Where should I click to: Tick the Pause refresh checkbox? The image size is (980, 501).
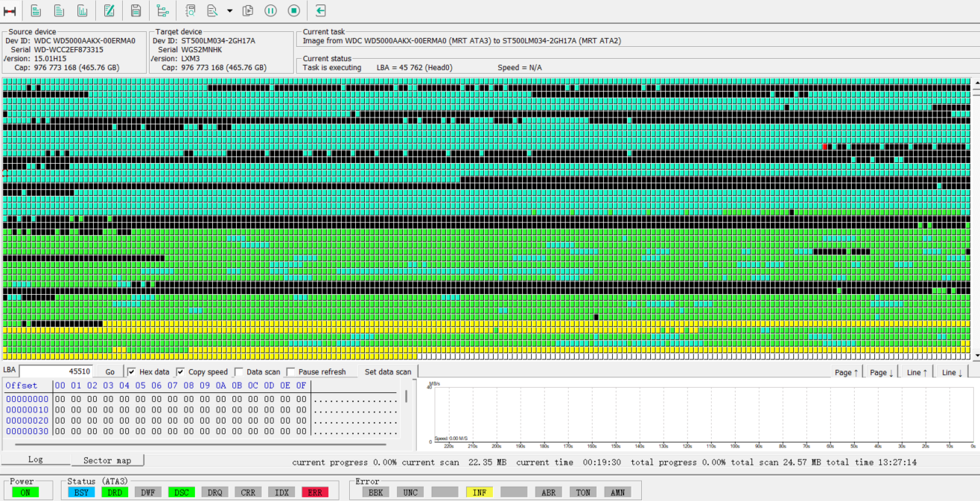point(291,371)
